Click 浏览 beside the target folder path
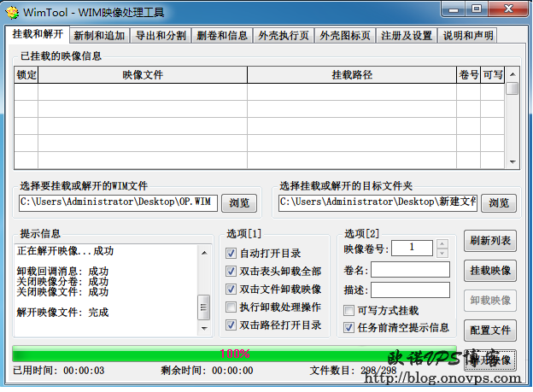Image resolution: width=533 pixels, height=392 pixels. pos(499,202)
